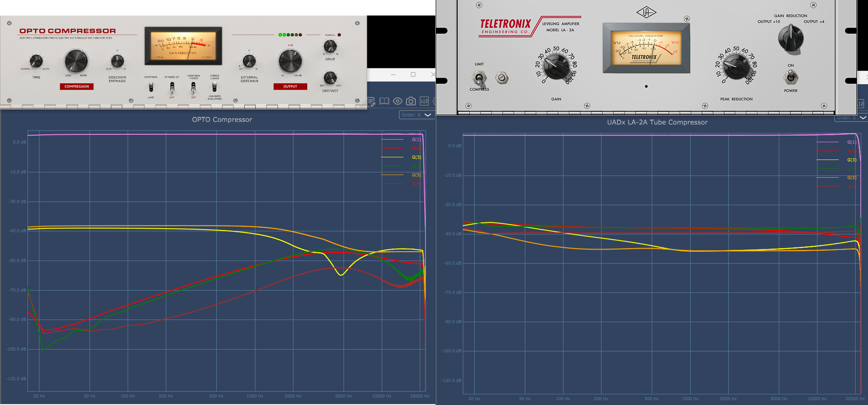This screenshot has height=405, width=868.
Task: Take a snapshot with the camera icon
Action: [411, 101]
